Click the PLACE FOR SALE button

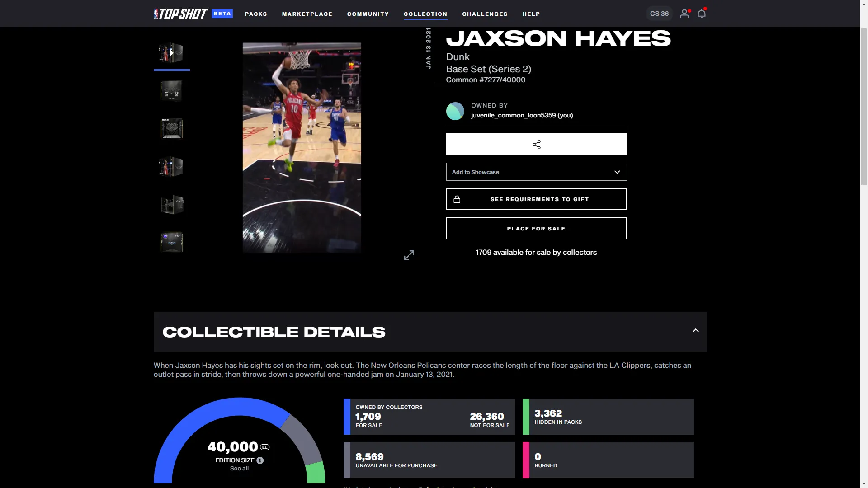tap(536, 228)
